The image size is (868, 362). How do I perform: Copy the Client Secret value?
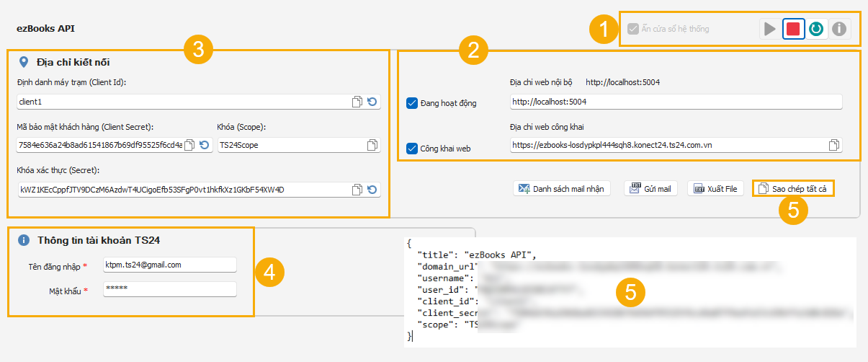[x=189, y=145]
